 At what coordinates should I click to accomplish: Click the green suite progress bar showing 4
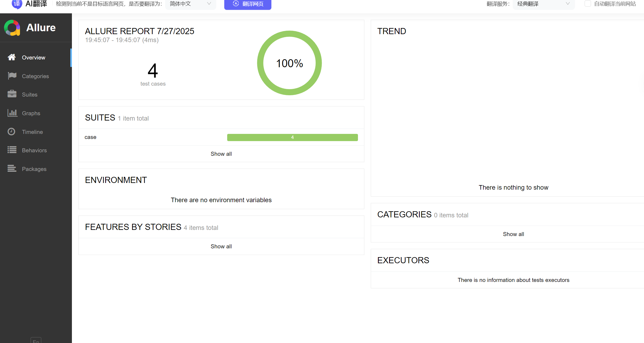click(292, 137)
